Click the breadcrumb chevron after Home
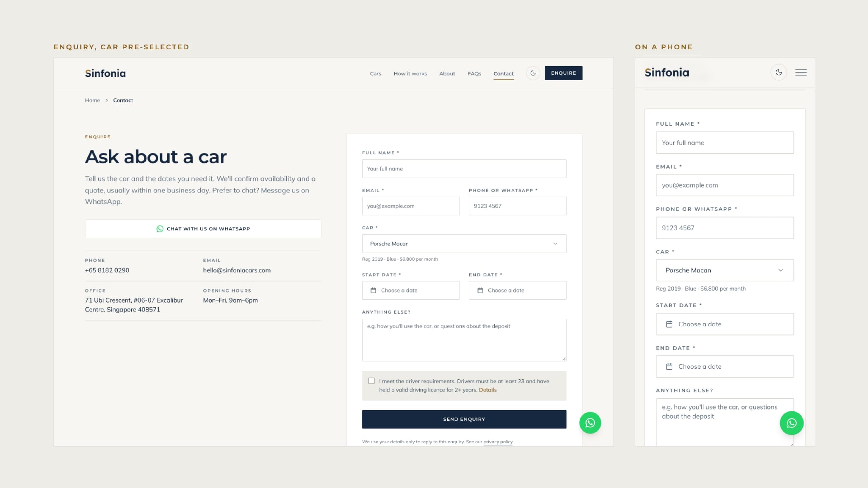This screenshot has height=488, width=868. click(x=106, y=100)
